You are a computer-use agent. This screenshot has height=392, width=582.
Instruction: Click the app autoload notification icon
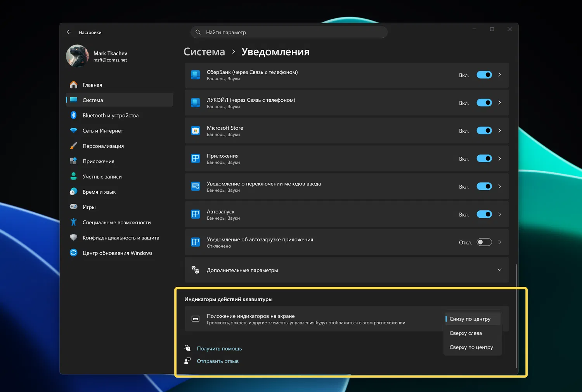click(196, 242)
